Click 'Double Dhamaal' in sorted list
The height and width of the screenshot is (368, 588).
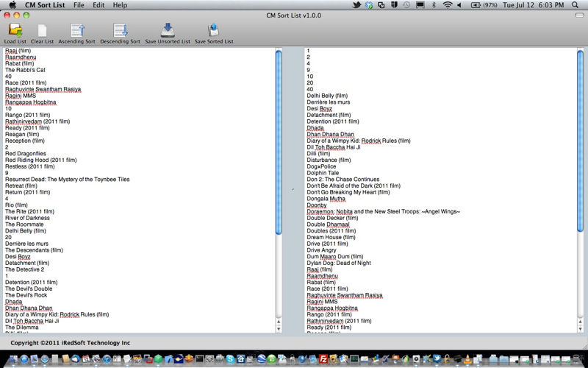pos(328,224)
